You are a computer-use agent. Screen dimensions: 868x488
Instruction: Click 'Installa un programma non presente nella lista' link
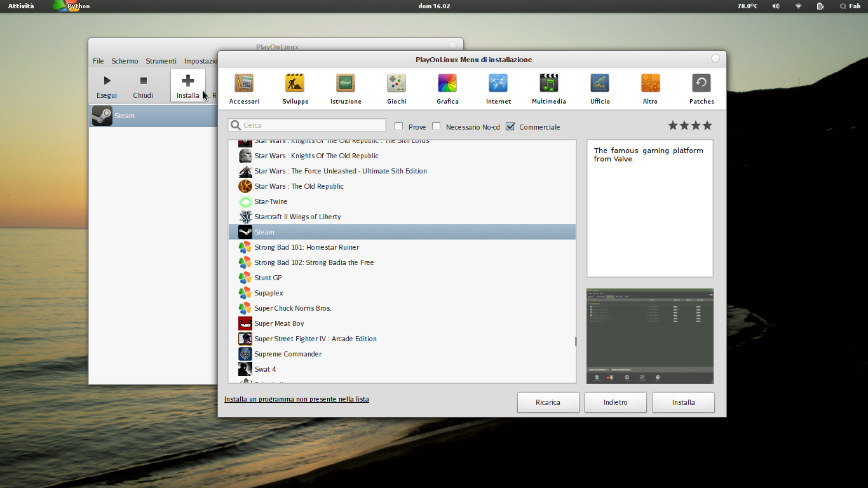(296, 399)
